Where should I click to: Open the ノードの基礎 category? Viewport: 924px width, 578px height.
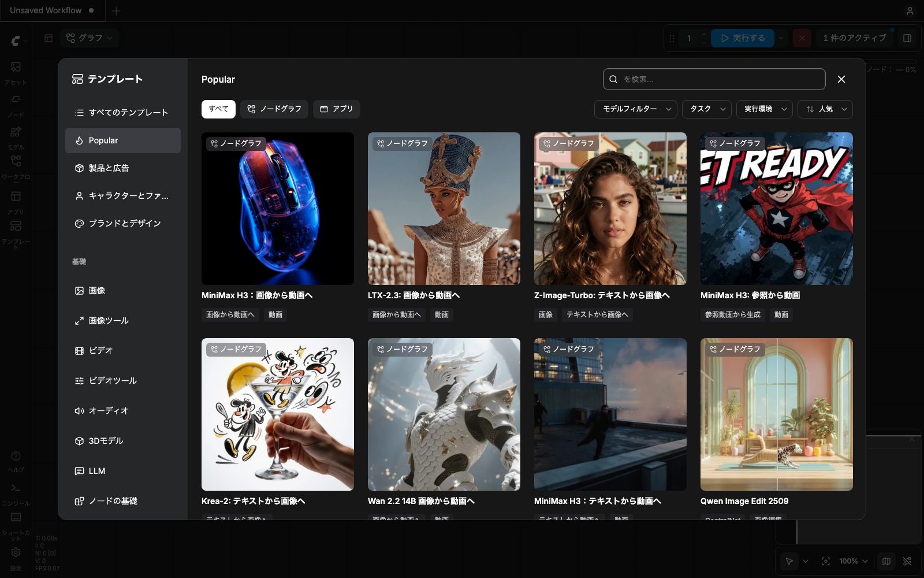[123, 501]
